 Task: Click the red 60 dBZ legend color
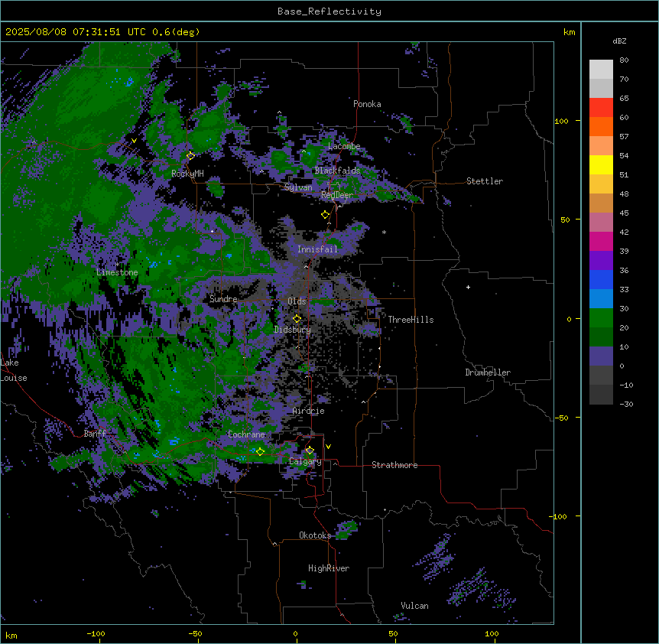[601, 108]
